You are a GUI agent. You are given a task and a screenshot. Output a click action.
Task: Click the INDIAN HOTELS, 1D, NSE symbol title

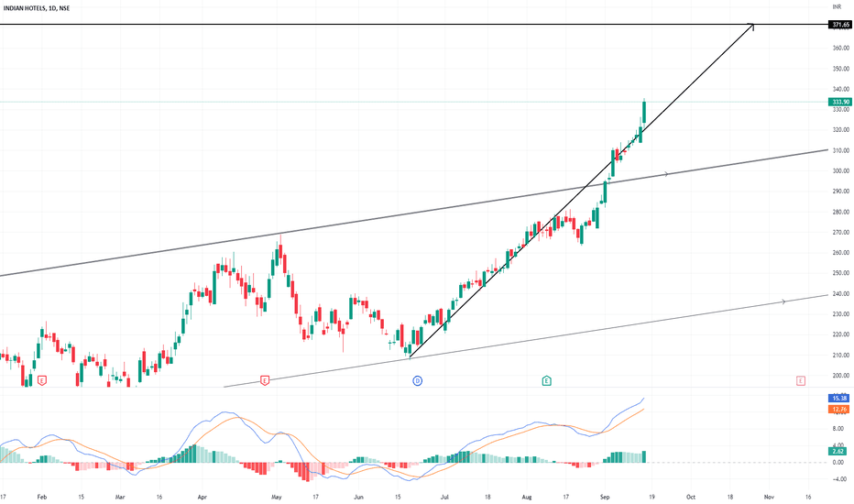37,8
